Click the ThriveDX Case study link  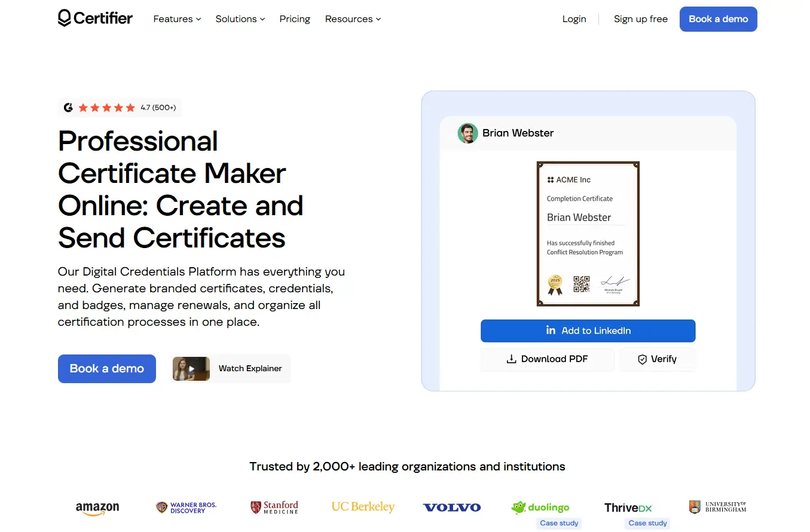pos(647,523)
